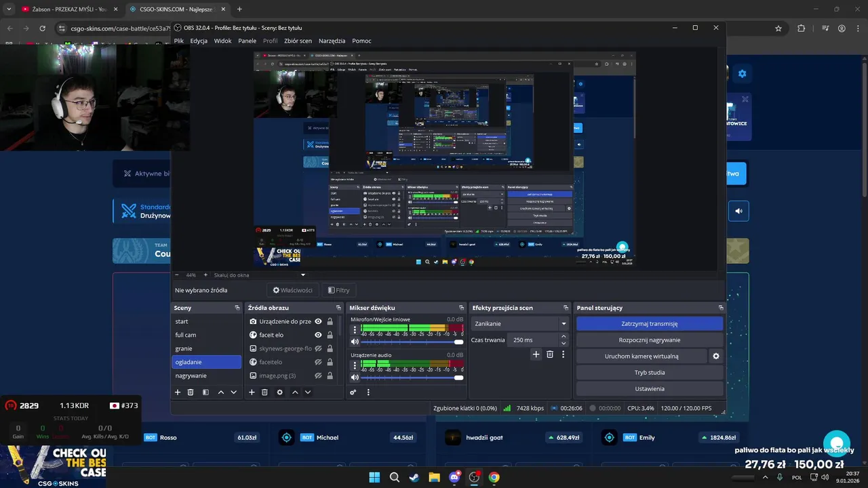Open the Plik menu
868x488 pixels.
[x=179, y=41]
